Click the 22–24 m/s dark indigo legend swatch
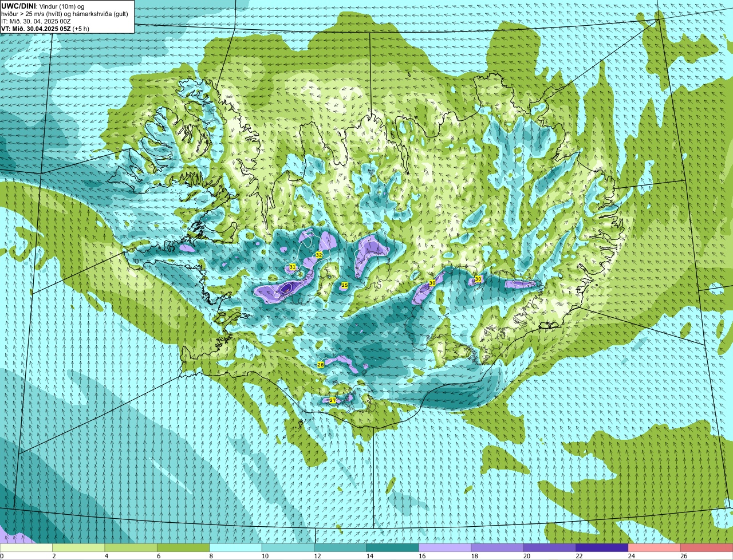The image size is (733, 560). [602, 547]
